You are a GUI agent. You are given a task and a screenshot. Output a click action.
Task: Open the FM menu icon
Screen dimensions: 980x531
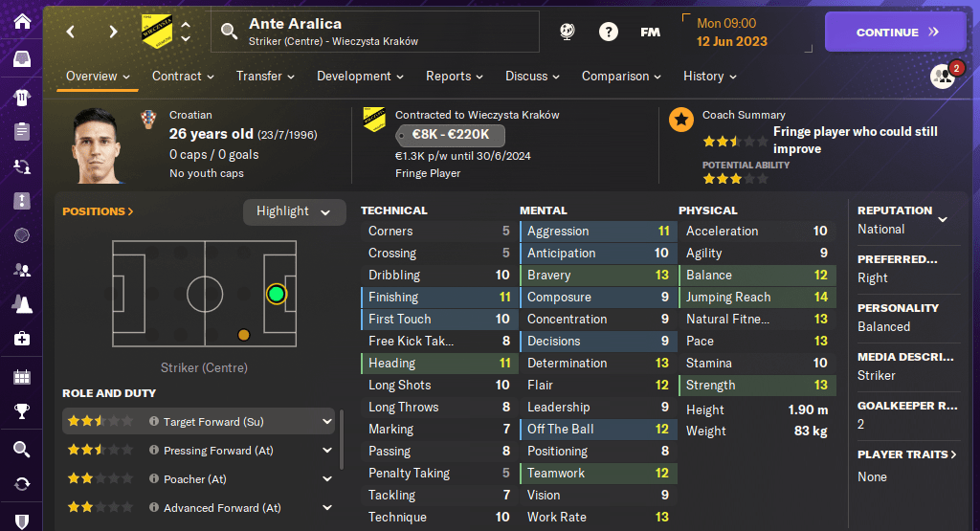(651, 32)
